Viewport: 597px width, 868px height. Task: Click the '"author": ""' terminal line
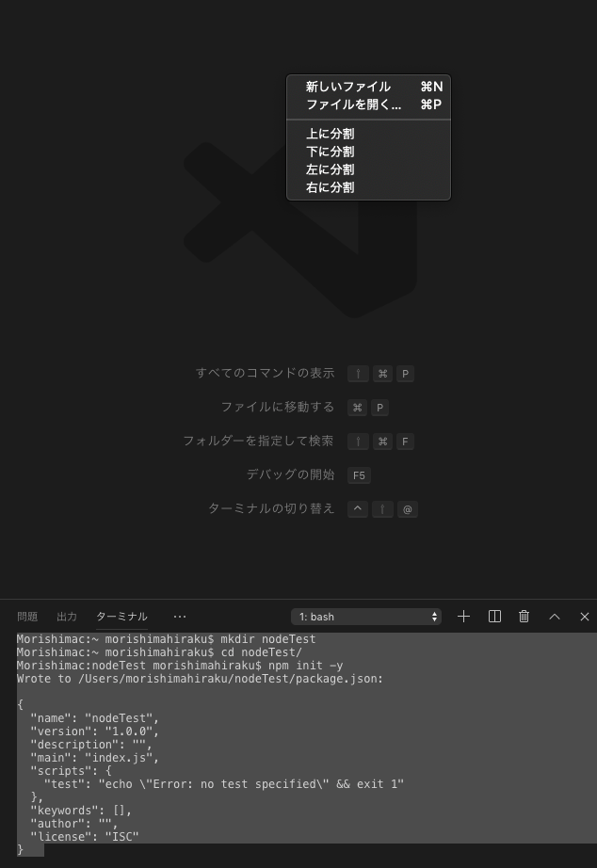pos(74,824)
